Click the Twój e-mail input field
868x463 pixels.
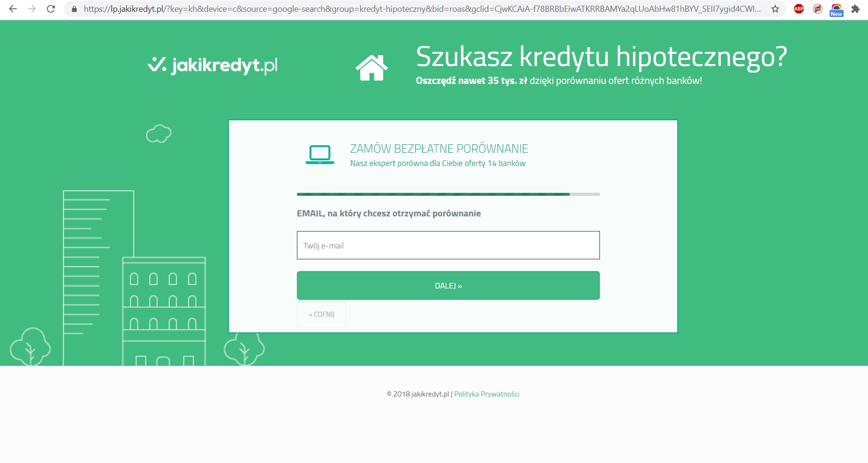(448, 245)
